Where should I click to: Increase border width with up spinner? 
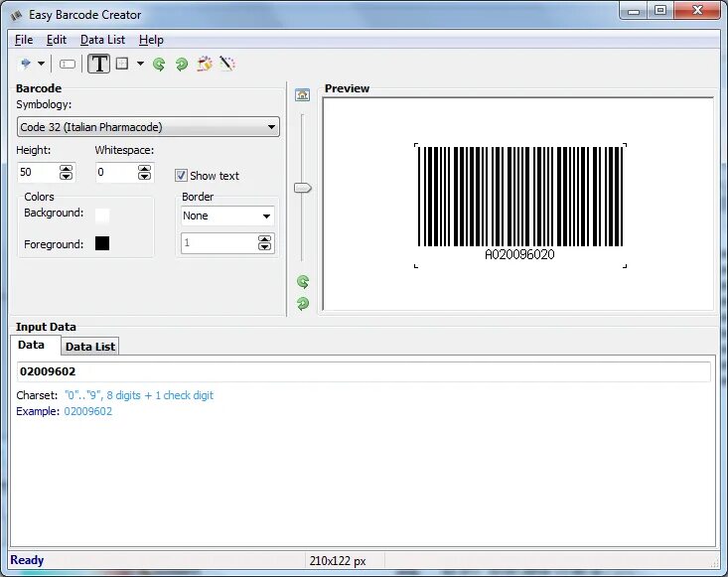264,239
